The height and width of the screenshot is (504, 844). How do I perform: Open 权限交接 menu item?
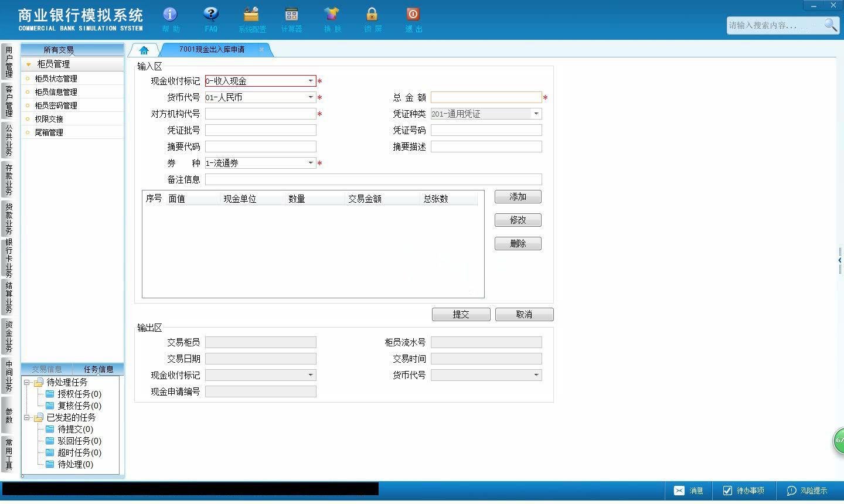coord(73,119)
